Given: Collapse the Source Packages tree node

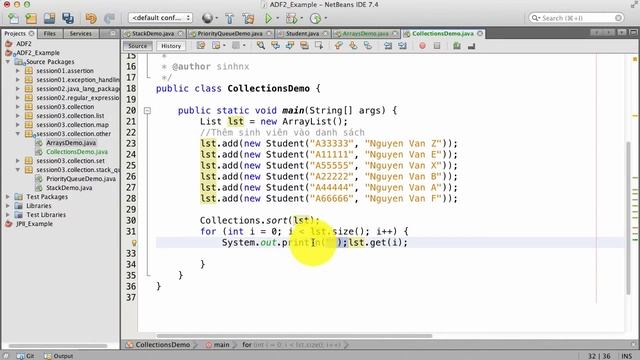Looking at the screenshot, I should coord(8,62).
